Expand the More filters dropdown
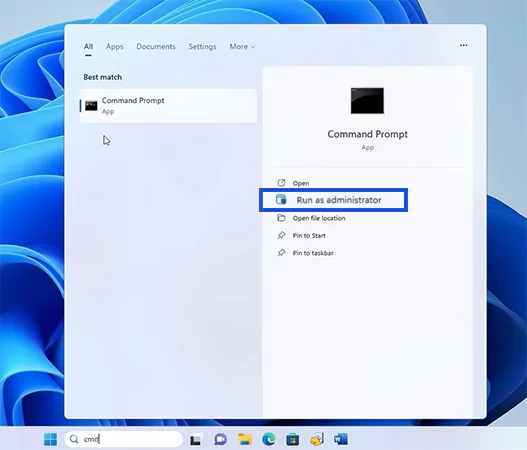Screen dimensions: 527x450 click(242, 47)
